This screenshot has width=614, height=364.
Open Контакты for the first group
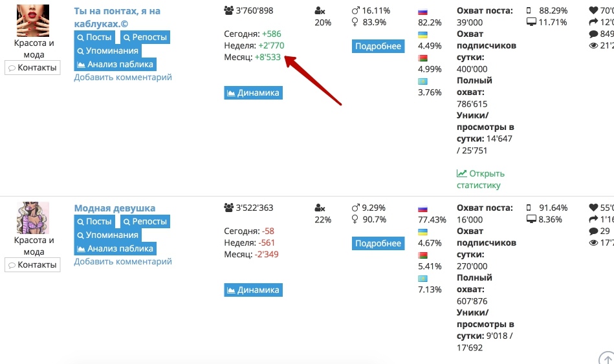tap(32, 68)
